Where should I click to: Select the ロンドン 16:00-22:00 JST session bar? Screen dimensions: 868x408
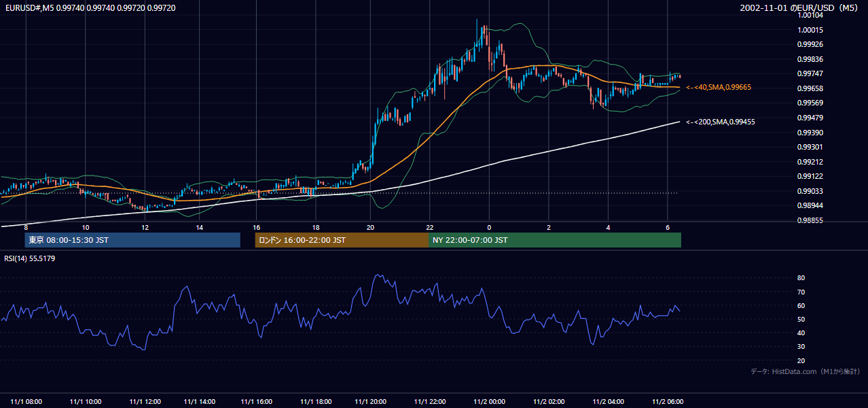(342, 240)
